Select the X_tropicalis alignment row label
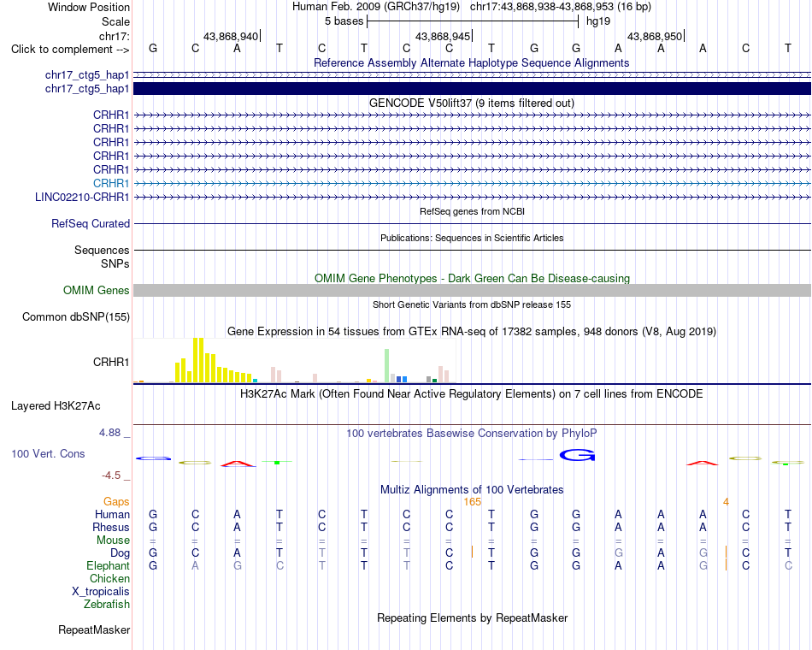Screen dimensions: 812x650 point(101,592)
